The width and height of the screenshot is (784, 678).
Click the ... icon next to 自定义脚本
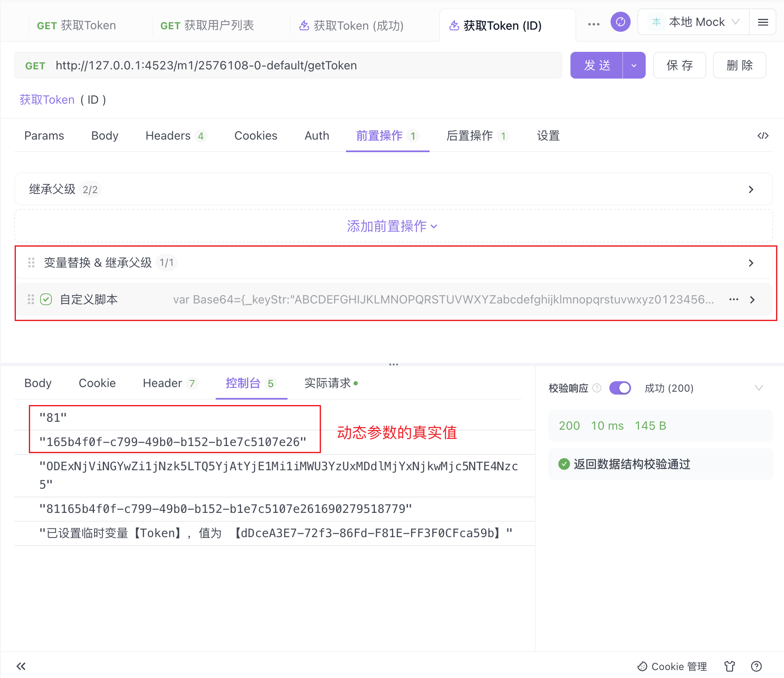[734, 300]
